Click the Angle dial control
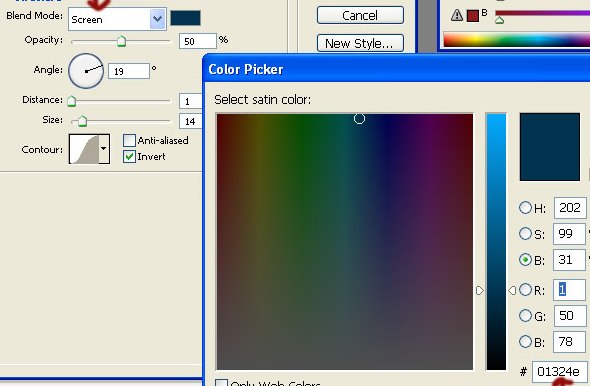Viewport: 590px width, 386px height. 86,71
